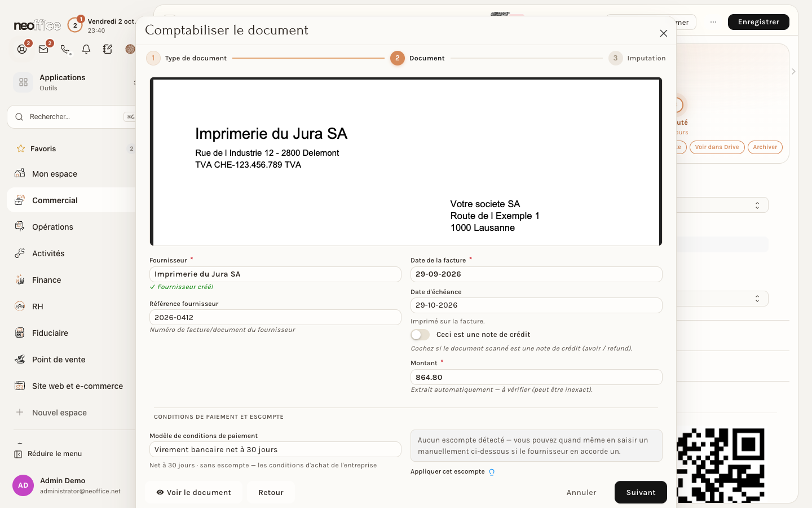
Task: Click the orange circle task counter
Action: tap(75, 25)
